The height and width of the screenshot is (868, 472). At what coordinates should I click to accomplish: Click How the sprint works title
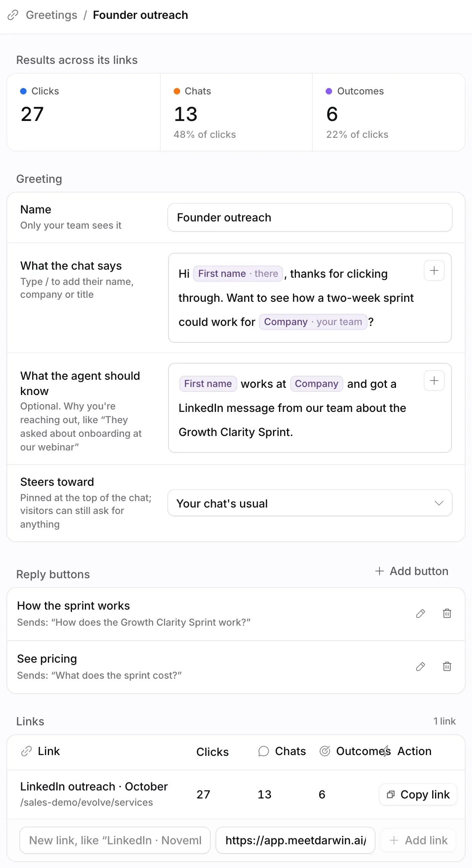tap(74, 606)
